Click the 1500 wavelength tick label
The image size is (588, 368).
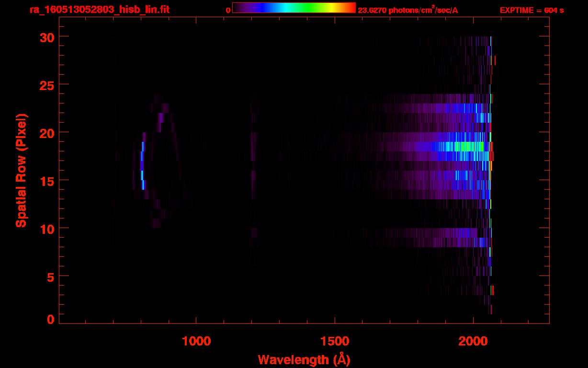click(335, 341)
